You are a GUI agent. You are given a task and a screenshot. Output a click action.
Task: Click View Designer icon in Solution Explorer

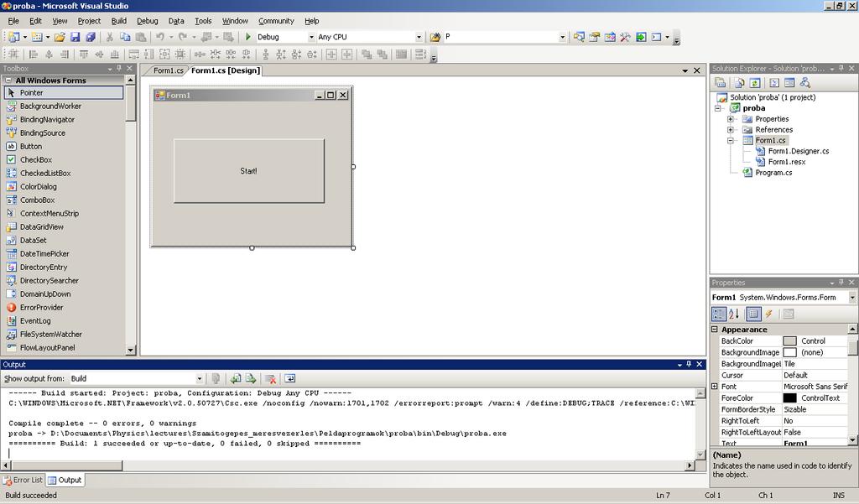click(789, 83)
